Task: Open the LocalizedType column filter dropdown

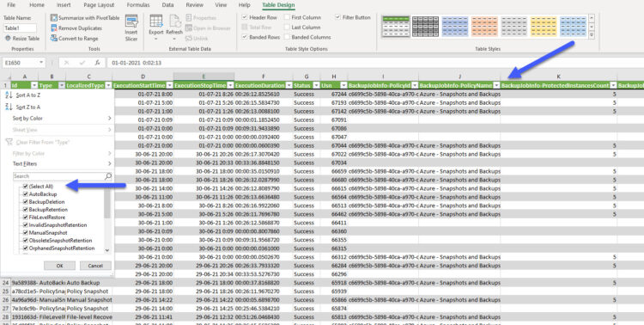Action: [108, 86]
